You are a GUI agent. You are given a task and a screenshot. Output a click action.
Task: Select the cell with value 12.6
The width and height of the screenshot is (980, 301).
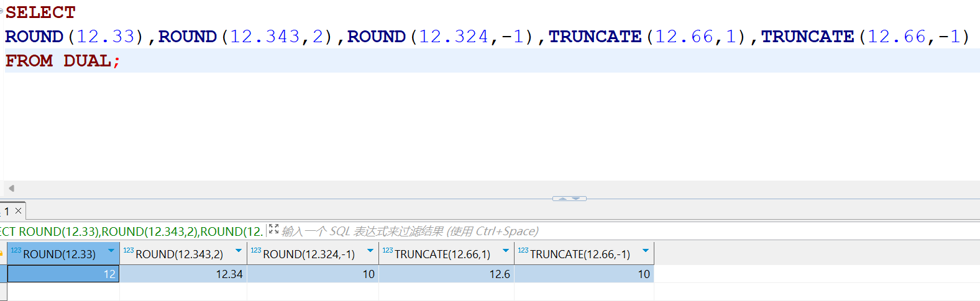[446, 274]
